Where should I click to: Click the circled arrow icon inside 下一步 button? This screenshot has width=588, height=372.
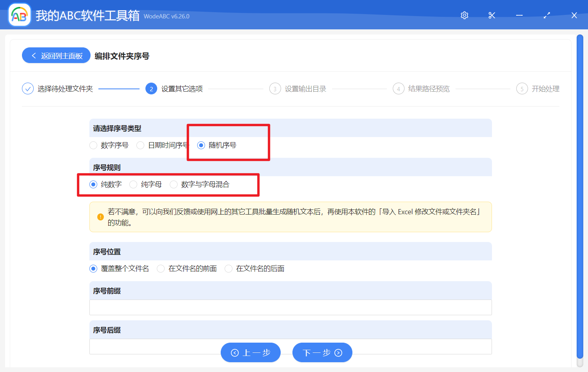[338, 352]
